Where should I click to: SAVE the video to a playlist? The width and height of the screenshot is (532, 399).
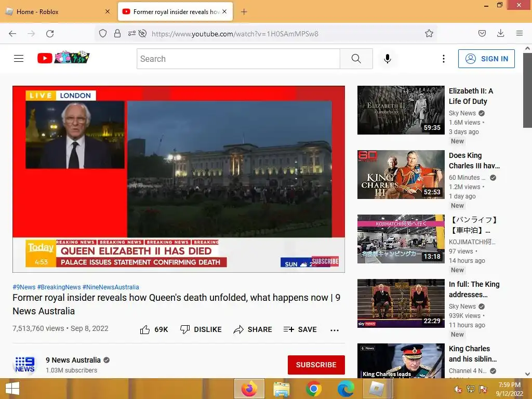point(300,329)
